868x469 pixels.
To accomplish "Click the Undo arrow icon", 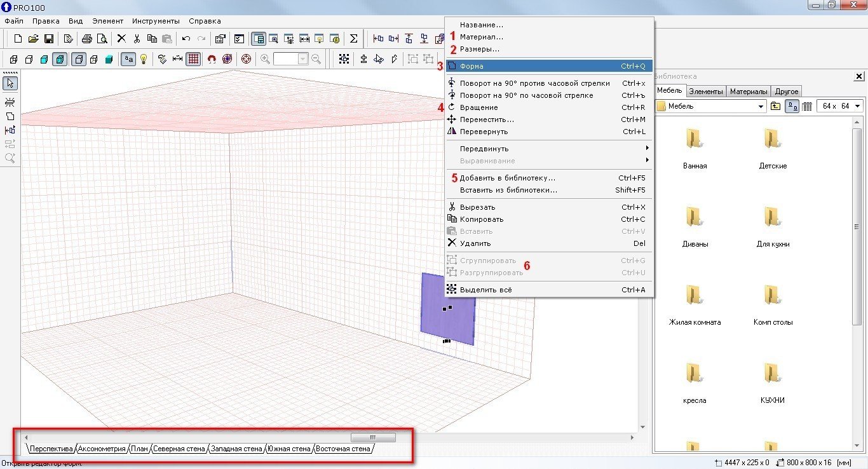I will pos(186,39).
